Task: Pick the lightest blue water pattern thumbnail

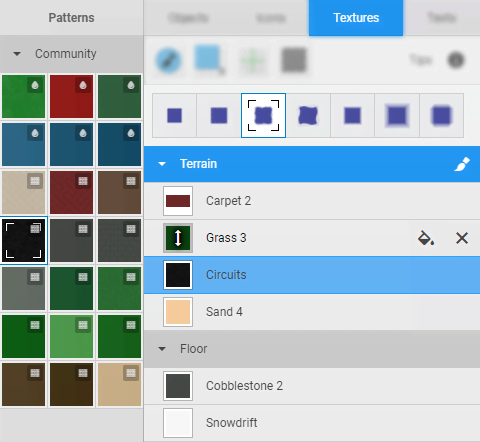Action: point(23,144)
